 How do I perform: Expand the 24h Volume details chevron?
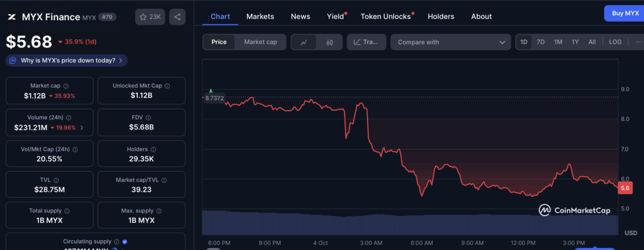pyautogui.click(x=82, y=128)
